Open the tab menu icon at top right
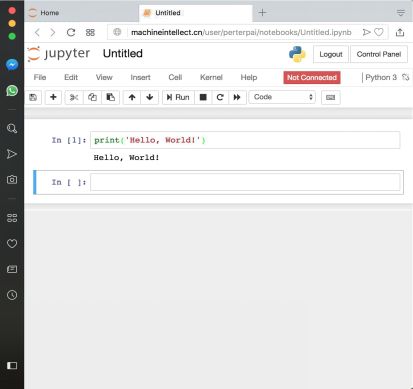Viewport: 413px width, 389px height. pyautogui.click(x=401, y=13)
